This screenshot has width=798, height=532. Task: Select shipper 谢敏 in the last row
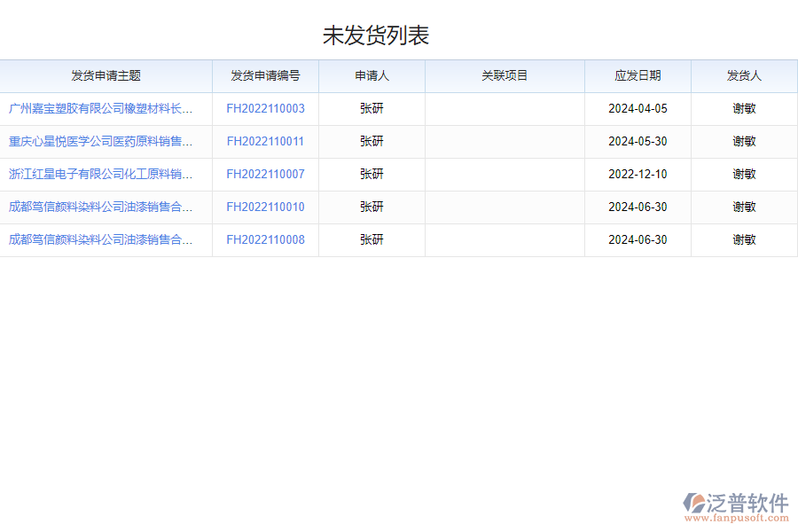(x=744, y=239)
